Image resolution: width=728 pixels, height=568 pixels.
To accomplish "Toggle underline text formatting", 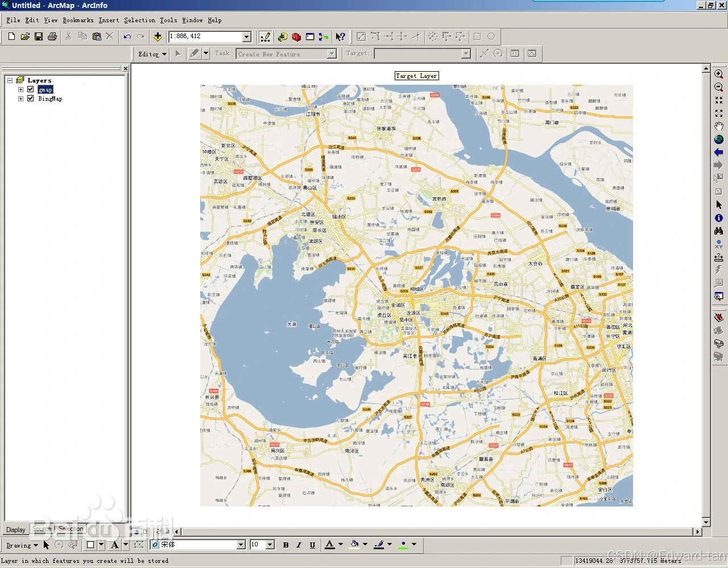I will pos(313,545).
